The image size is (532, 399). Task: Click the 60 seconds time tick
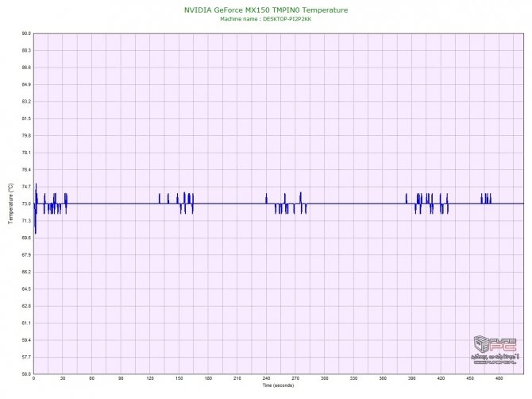click(x=91, y=378)
